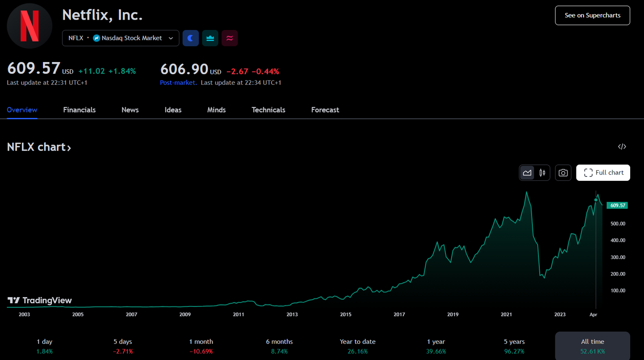Select the 1 month range
Screen dimensions: 644x360
coord(201,346)
